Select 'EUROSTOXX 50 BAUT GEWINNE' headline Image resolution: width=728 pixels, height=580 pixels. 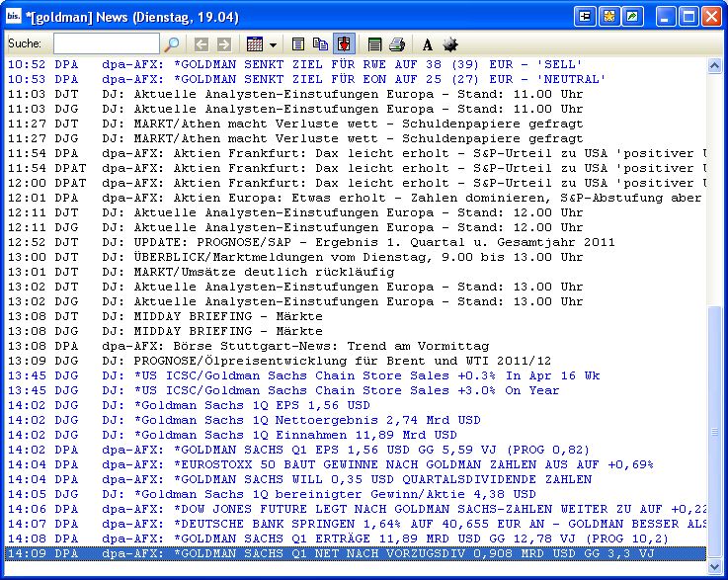(357, 464)
